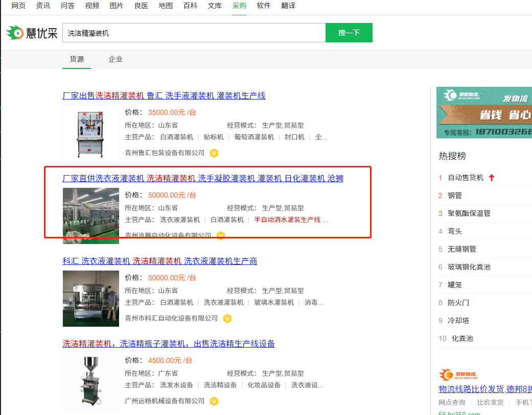This screenshot has height=415, width=532.
Task: Open hot search 化粪池
Action: (x=462, y=338)
